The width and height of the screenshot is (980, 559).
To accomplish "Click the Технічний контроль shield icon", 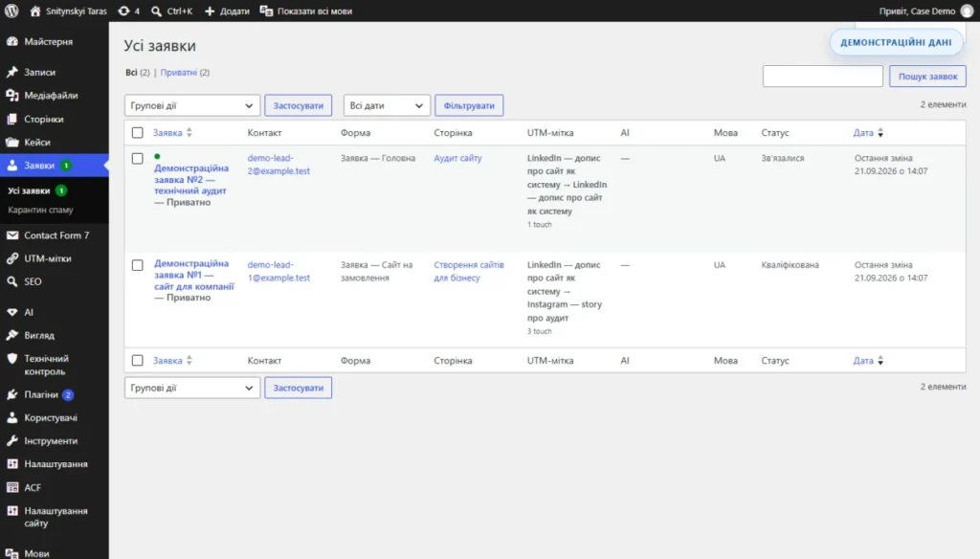I will [11, 358].
